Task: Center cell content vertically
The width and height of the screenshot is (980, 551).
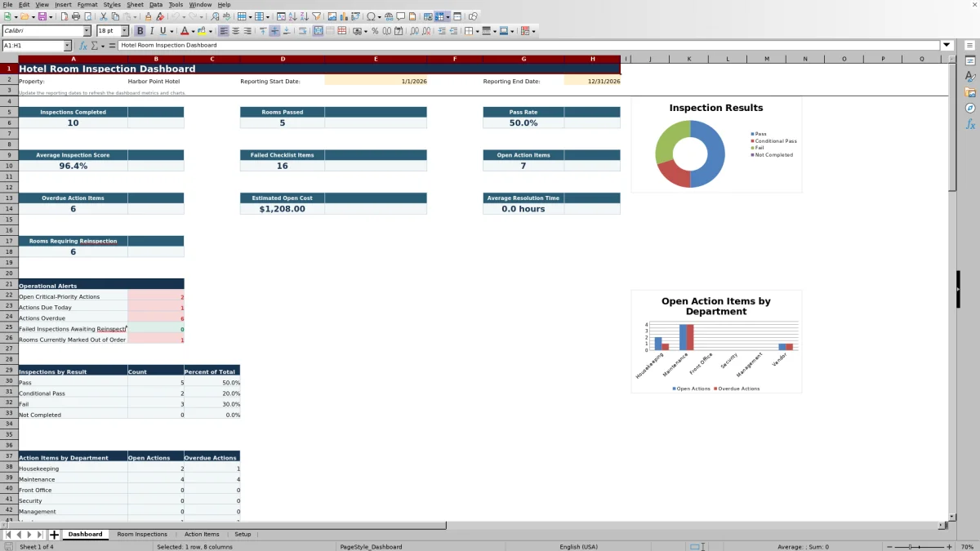Action: [x=274, y=31]
